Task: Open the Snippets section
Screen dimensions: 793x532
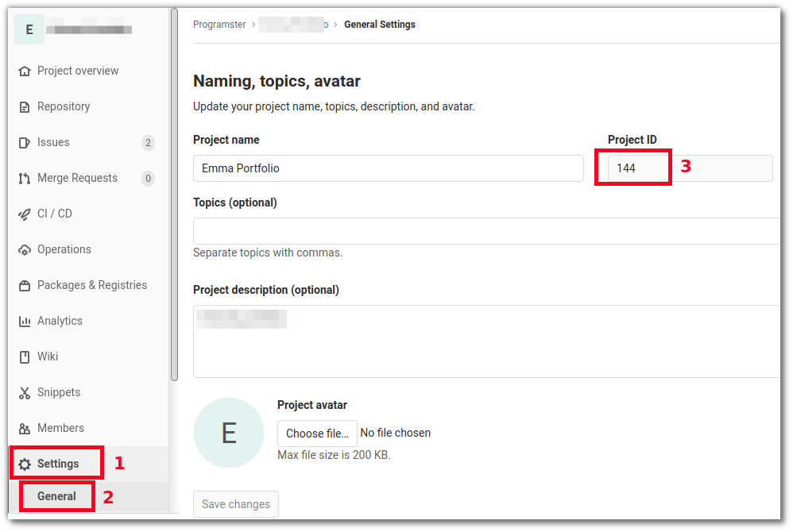Action: (x=59, y=392)
